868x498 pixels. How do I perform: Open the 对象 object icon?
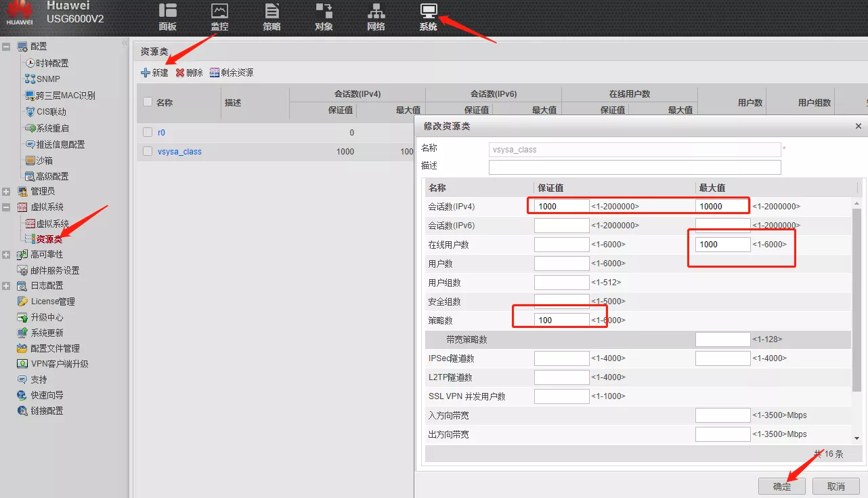324,12
